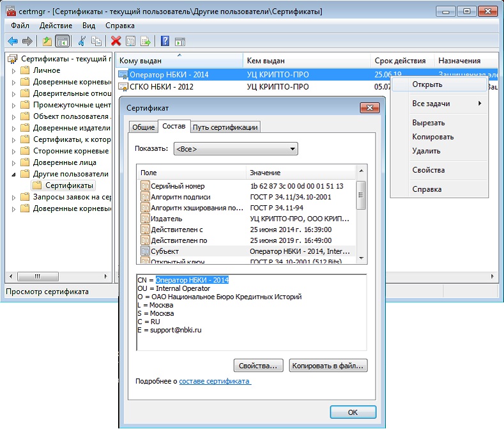Click the Доверенные лица folder icon
504x429 pixels.
pyautogui.click(x=25, y=162)
